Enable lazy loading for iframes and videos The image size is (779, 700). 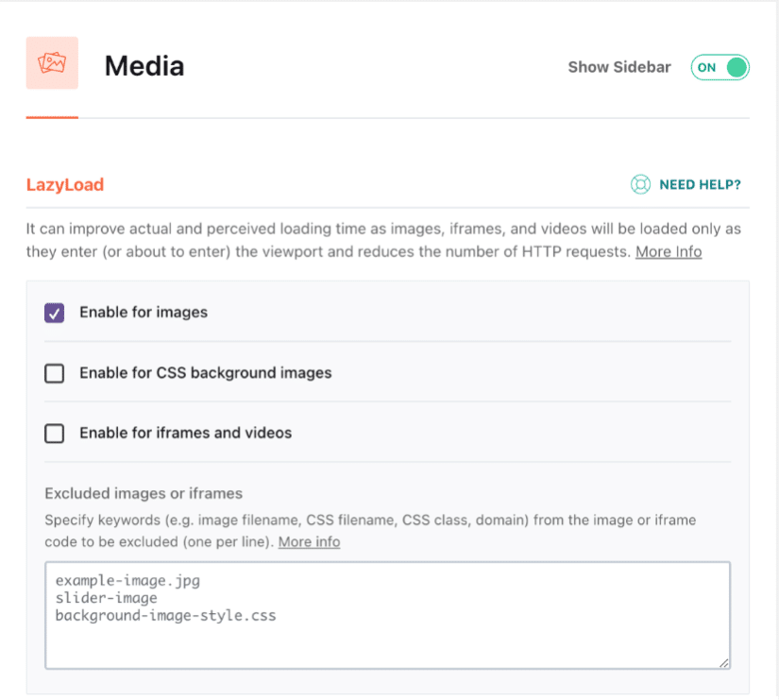54,433
